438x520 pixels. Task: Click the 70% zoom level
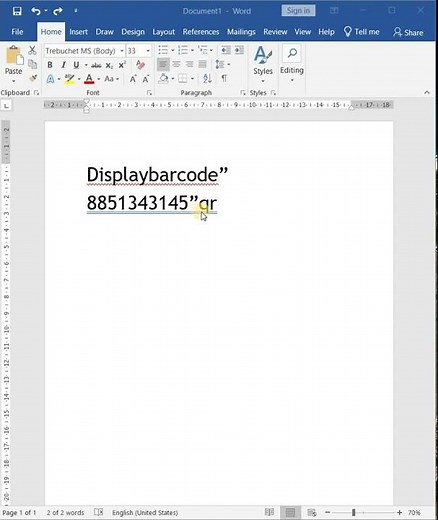tap(414, 512)
